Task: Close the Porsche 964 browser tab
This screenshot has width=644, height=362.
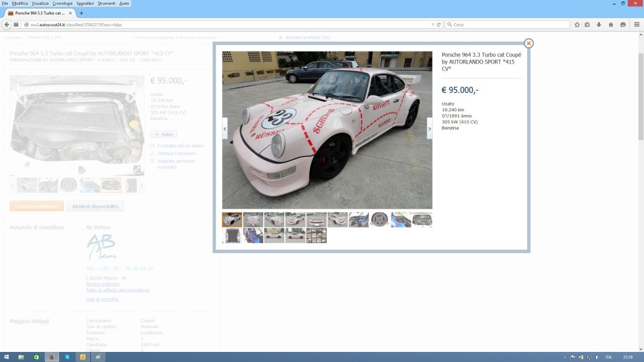Action: point(70,13)
